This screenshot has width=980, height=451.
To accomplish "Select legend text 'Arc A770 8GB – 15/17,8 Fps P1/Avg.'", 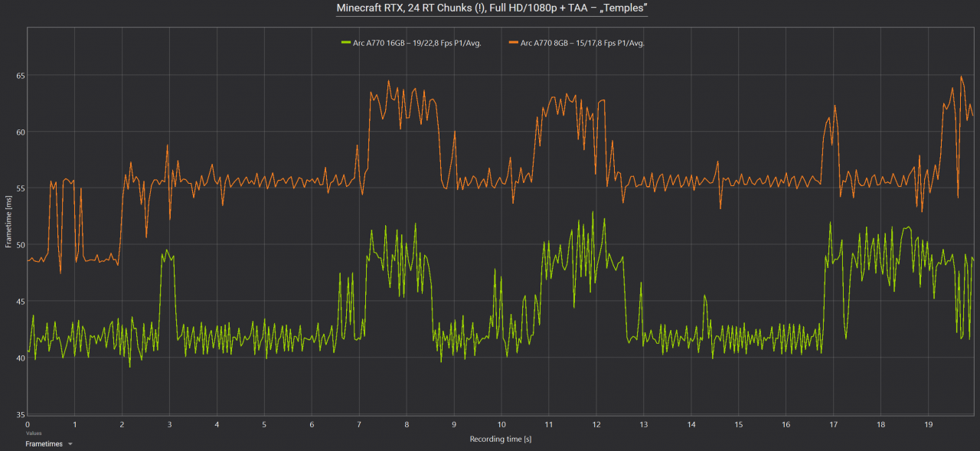I will point(583,44).
